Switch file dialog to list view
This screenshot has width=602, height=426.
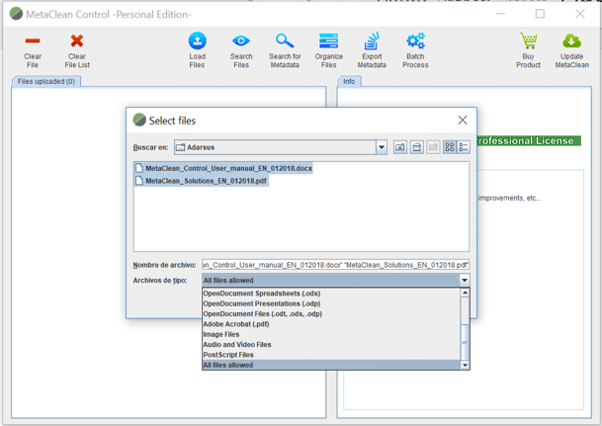[x=449, y=147]
